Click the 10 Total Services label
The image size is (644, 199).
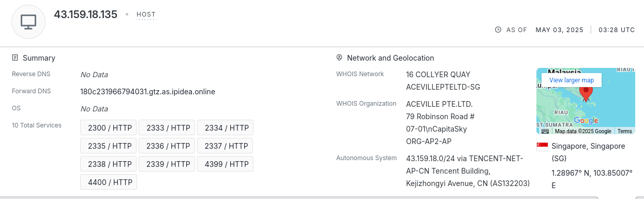(37, 125)
